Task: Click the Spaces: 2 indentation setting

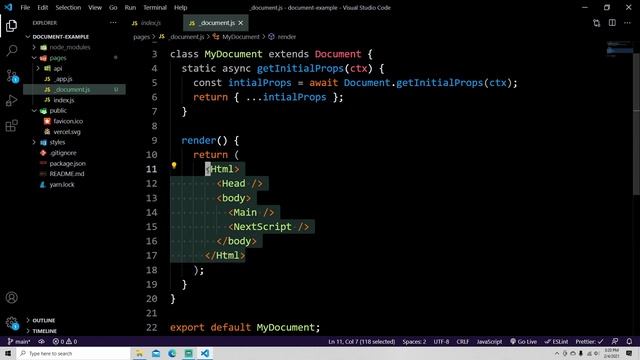Action: coord(414,342)
